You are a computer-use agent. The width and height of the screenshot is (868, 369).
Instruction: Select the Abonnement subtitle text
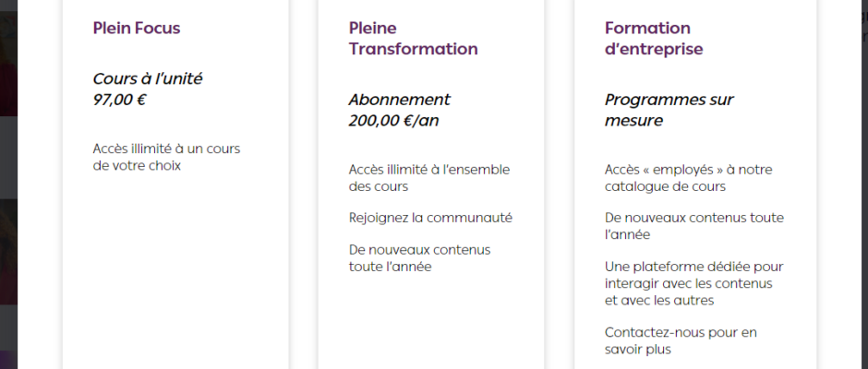click(x=399, y=100)
